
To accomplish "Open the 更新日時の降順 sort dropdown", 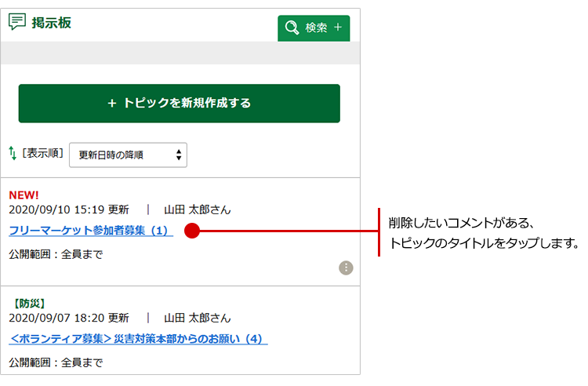I will click(x=127, y=155).
